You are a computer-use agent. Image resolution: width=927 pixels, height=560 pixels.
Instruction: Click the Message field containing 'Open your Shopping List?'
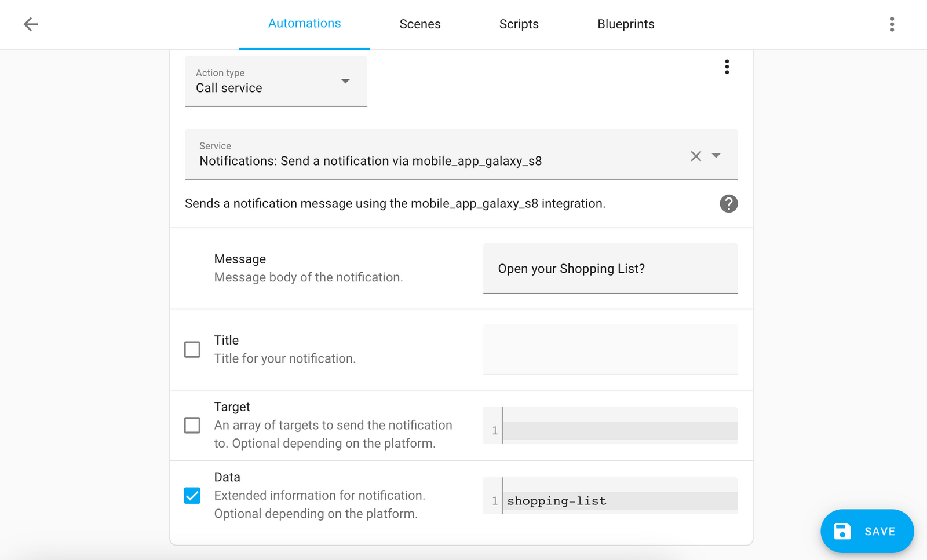[610, 268]
